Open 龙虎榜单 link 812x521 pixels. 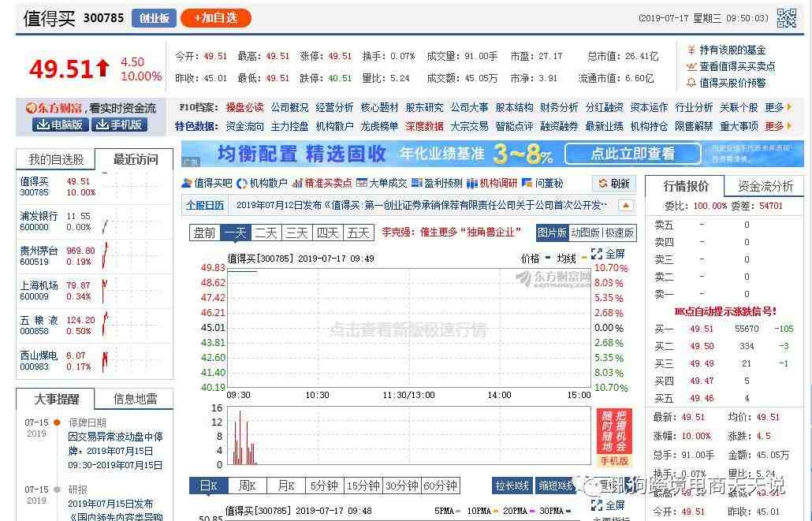point(379,126)
